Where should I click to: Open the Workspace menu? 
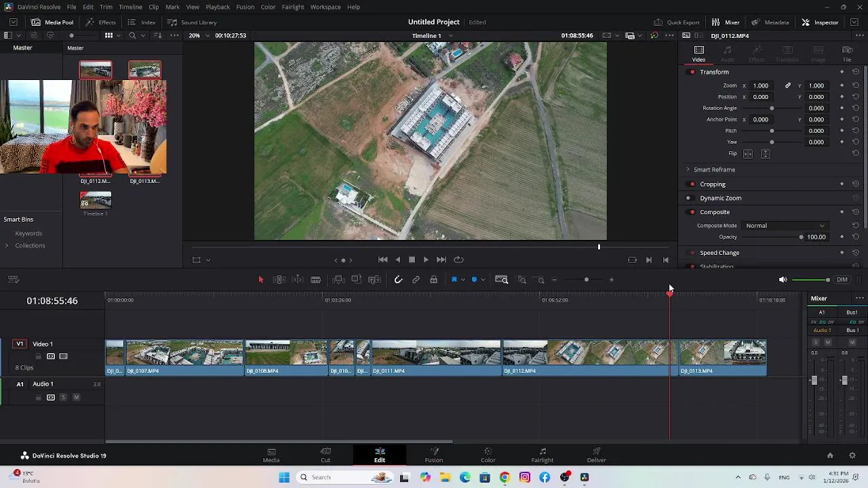coord(325,7)
